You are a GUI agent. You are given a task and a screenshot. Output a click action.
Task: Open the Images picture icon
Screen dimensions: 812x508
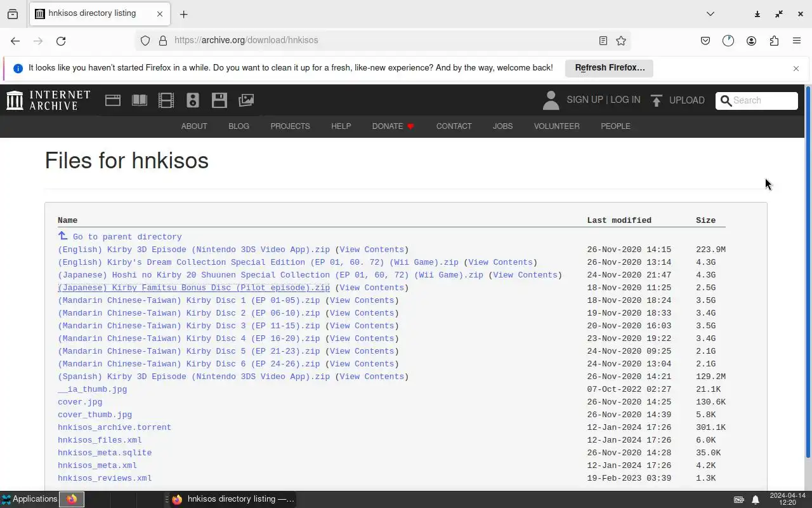tap(246, 100)
